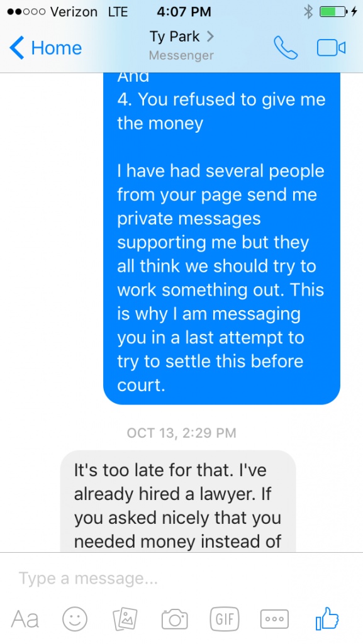Screen dimensions: 363x644
Task: Tap the OCT 13, 2:29 PM timestamp
Action: [x=181, y=433]
